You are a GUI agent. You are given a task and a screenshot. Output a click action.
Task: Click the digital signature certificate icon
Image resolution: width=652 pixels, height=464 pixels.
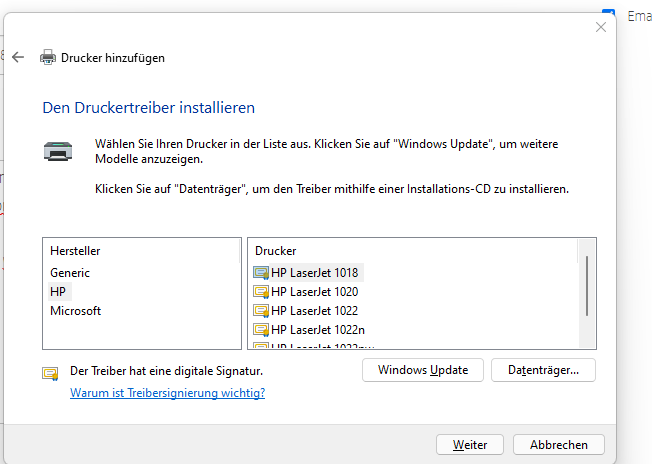(x=50, y=372)
